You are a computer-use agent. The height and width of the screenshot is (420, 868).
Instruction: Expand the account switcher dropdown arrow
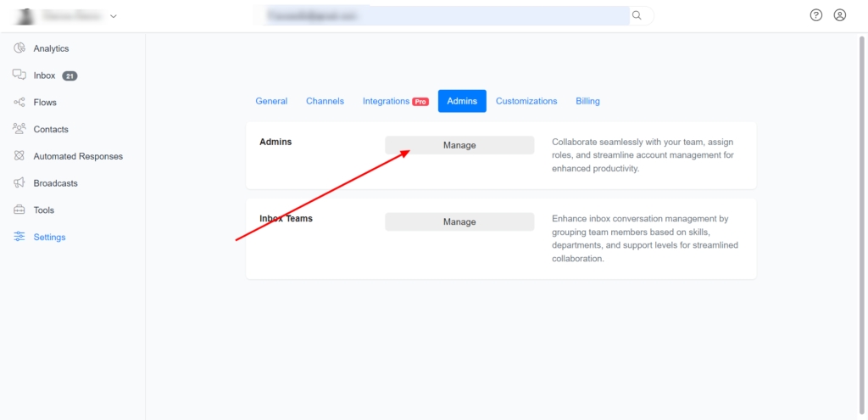click(114, 16)
